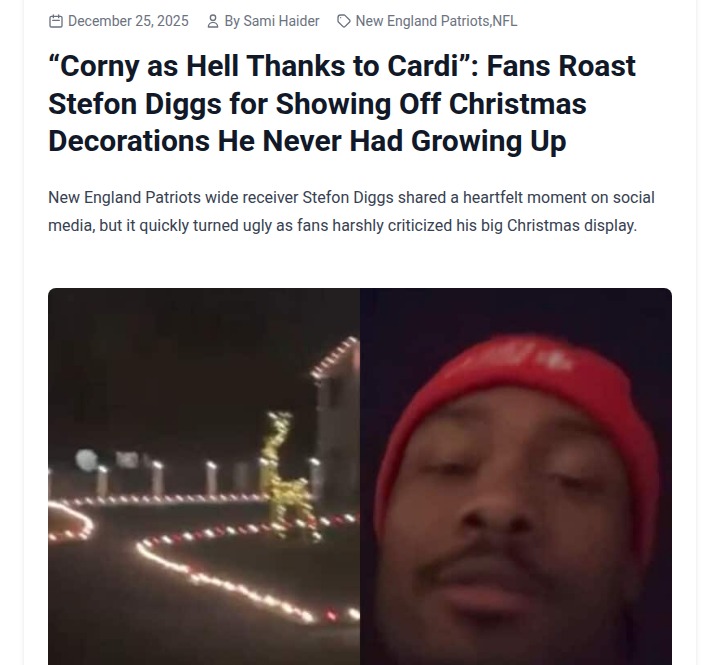Click the lit reindeer decoration in the photo

(286, 475)
